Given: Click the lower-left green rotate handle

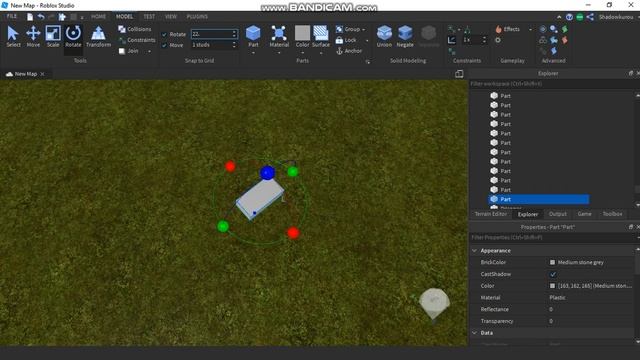Looking at the screenshot, I should 223,226.
